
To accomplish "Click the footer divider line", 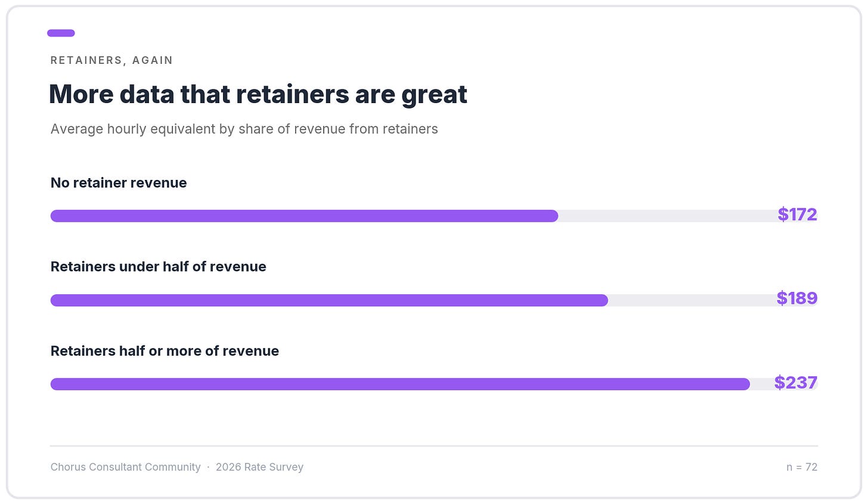I will [434, 446].
